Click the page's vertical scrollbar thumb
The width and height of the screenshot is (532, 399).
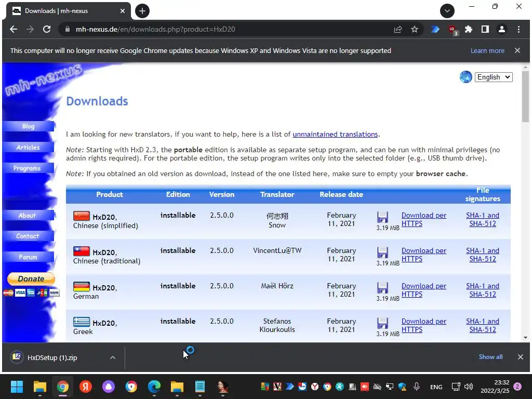coord(525,96)
